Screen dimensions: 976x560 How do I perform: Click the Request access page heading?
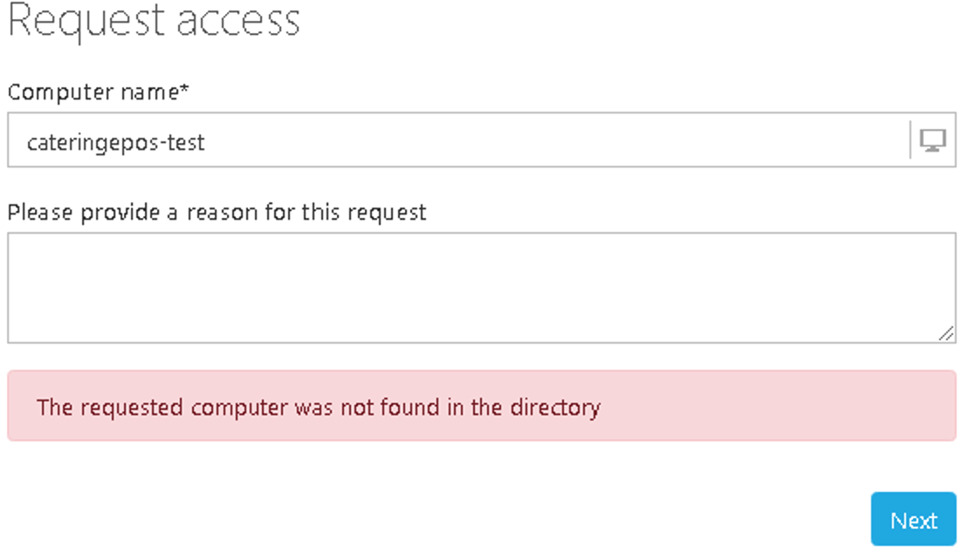click(154, 22)
